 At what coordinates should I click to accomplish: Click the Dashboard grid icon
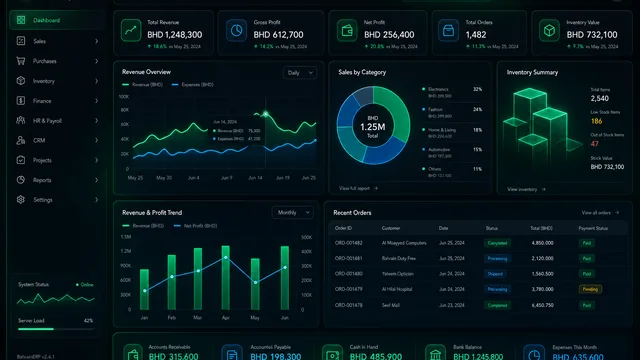(x=21, y=20)
